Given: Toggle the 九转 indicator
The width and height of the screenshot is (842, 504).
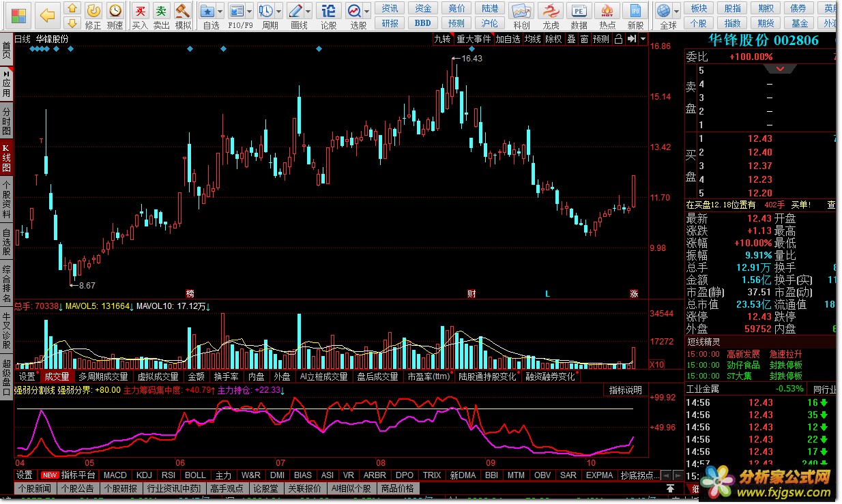Looking at the screenshot, I should tap(443, 40).
